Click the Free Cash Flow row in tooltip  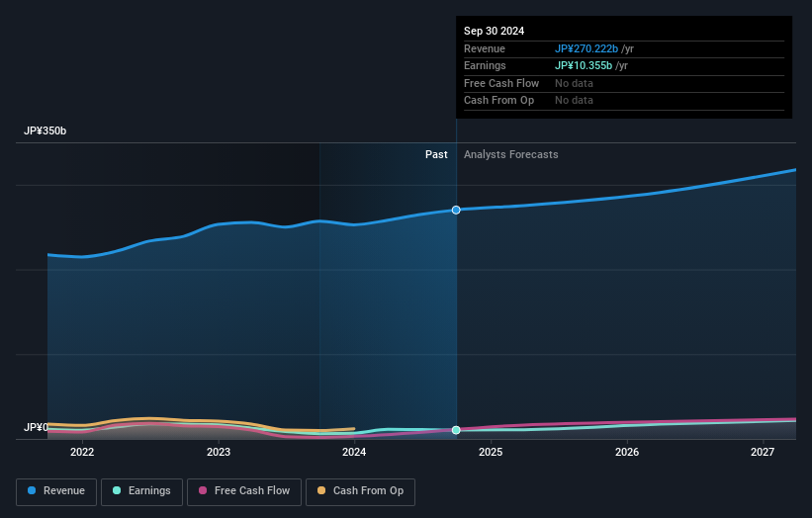coord(623,83)
